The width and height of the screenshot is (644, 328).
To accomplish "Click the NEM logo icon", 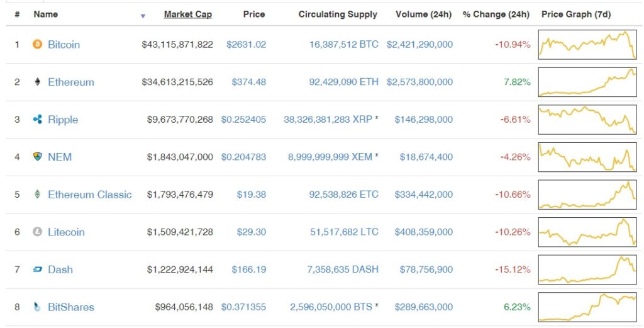I will 37,157.
